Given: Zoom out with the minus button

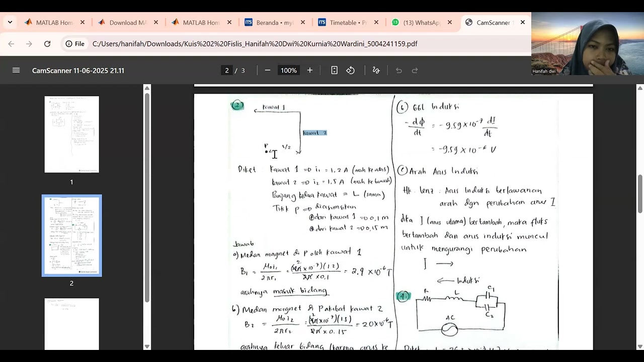Looking at the screenshot, I should (268, 70).
